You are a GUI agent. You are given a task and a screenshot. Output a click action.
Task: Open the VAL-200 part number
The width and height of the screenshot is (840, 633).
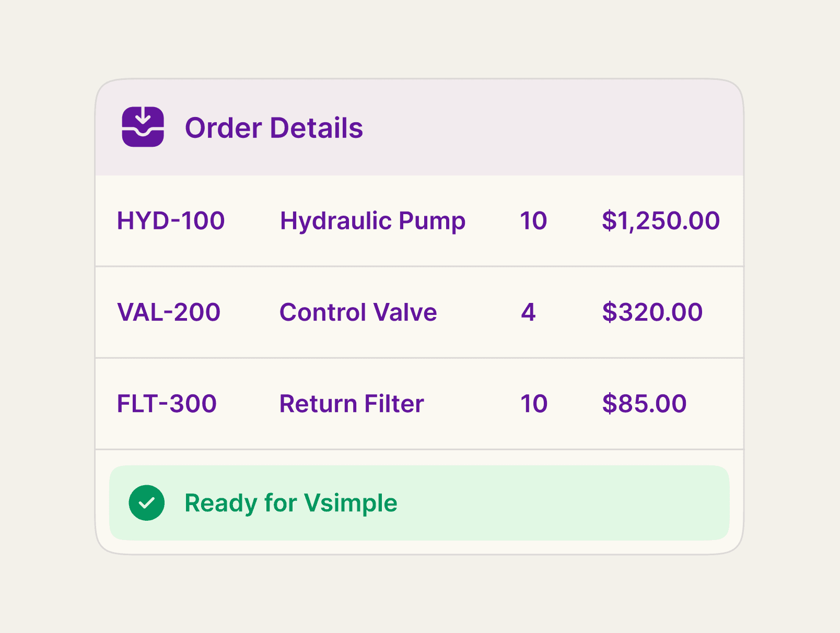[169, 312]
